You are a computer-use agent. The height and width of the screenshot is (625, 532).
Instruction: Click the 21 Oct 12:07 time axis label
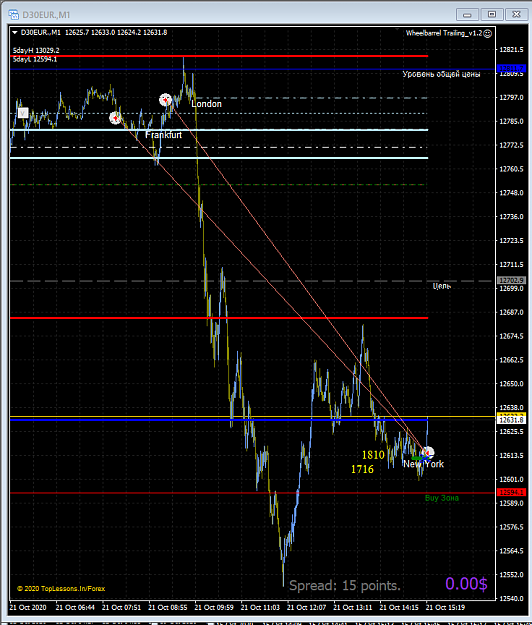(x=306, y=607)
